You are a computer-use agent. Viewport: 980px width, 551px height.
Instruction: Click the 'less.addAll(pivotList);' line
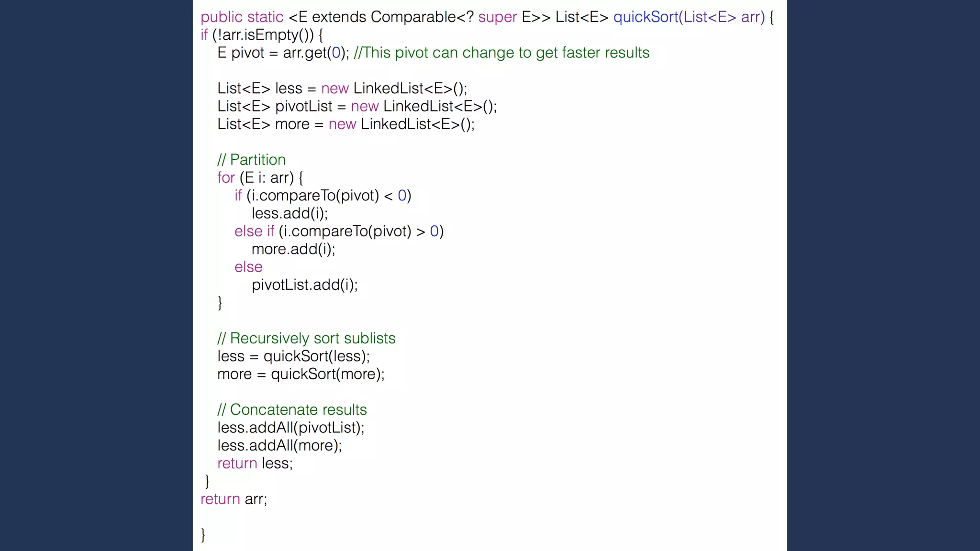[x=290, y=428]
